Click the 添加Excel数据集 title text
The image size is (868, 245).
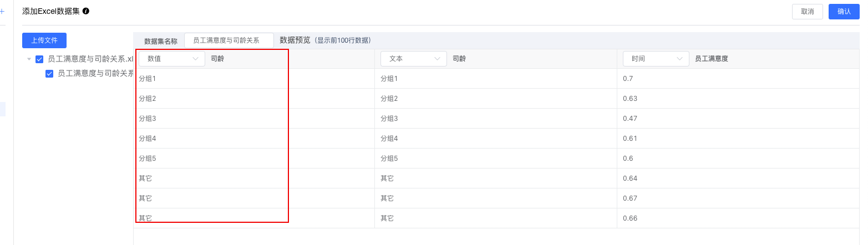(51, 11)
